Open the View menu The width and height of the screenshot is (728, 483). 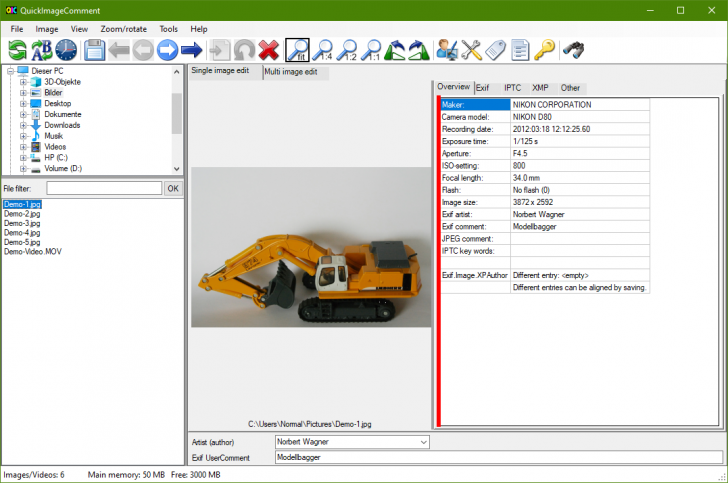tap(79, 29)
